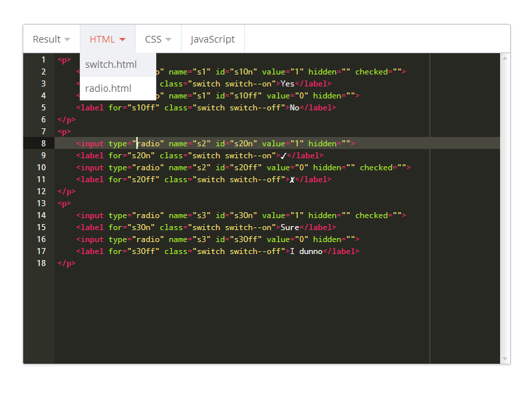Place cursor on "Sure" text in line 15
The image size is (532, 399).
click(x=289, y=227)
